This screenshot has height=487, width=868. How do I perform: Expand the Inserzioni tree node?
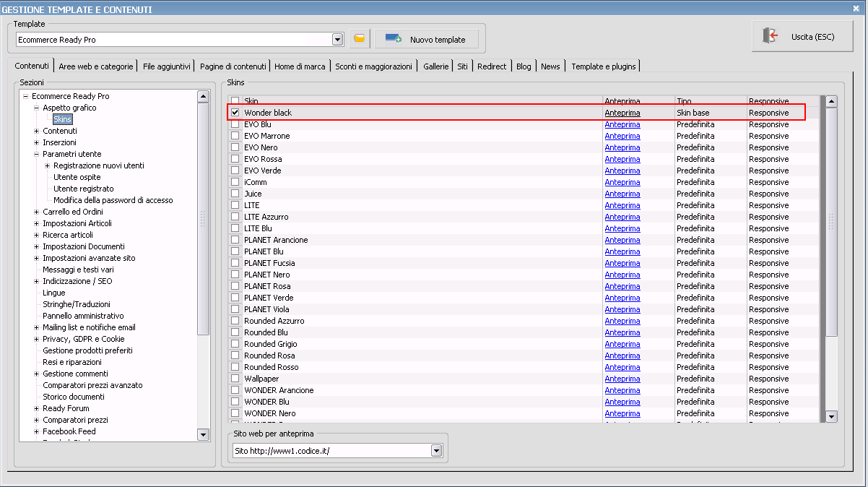click(x=36, y=142)
